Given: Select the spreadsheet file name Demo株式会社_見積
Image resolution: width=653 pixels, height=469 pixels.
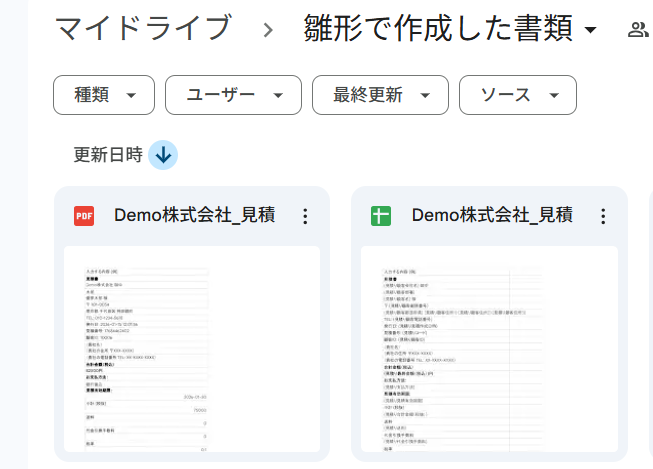Looking at the screenshot, I should tap(492, 215).
